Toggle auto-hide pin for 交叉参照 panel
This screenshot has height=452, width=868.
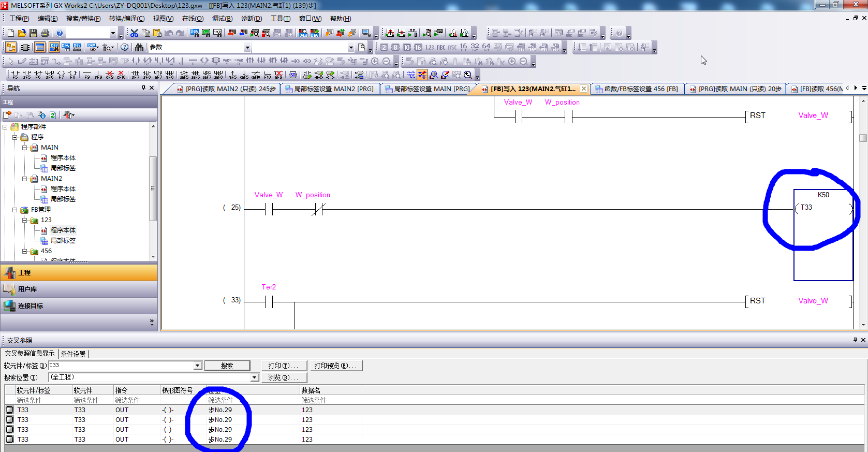click(x=855, y=340)
